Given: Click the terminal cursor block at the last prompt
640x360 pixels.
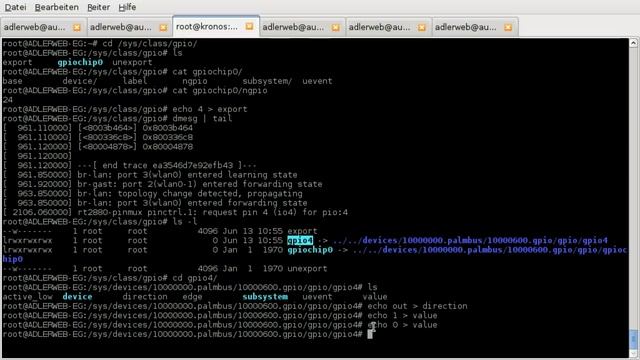Looking at the screenshot, I should click(370, 334).
